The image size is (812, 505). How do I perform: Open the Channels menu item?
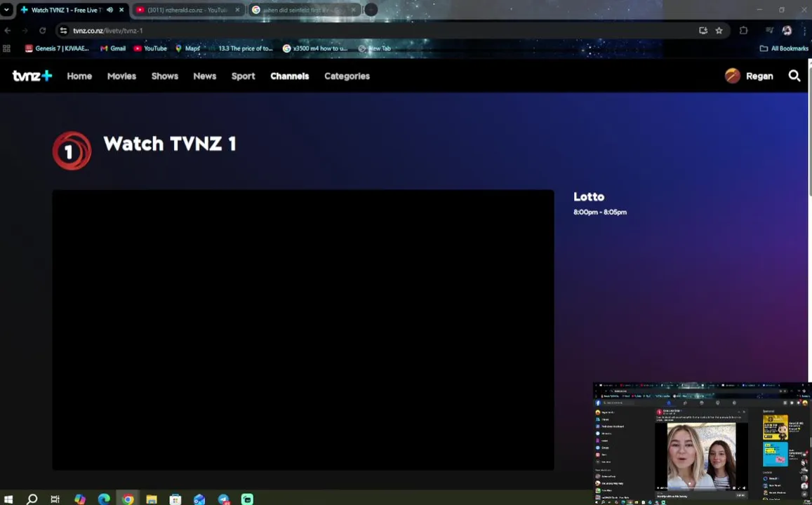coord(289,76)
